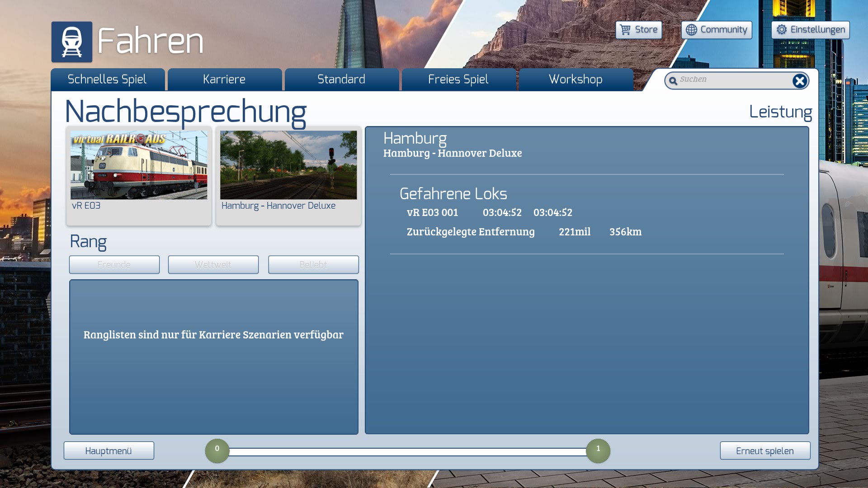The width and height of the screenshot is (868, 488).
Task: Return to Hauptmenü
Action: pyautogui.click(x=108, y=451)
